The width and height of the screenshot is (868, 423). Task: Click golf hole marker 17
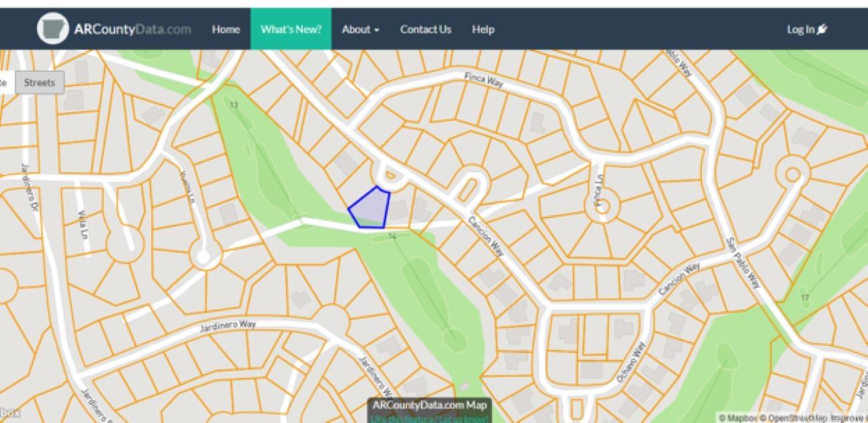click(x=805, y=297)
